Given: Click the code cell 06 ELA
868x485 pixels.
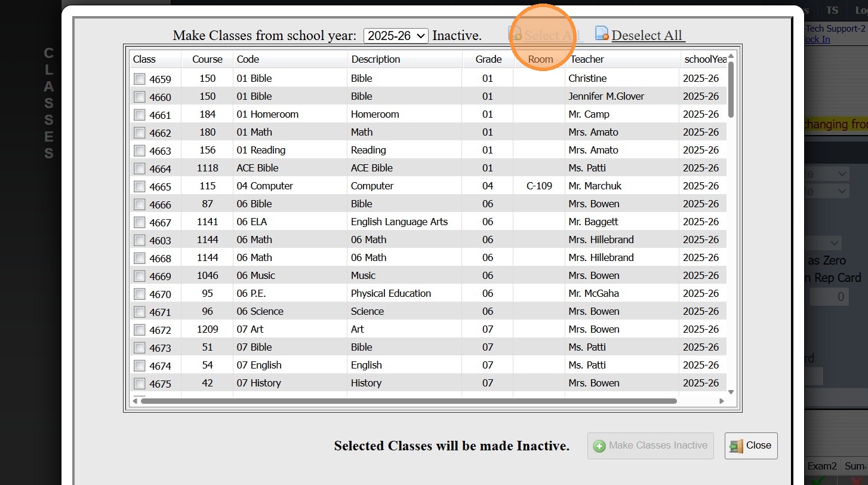Looking at the screenshot, I should pyautogui.click(x=252, y=222).
